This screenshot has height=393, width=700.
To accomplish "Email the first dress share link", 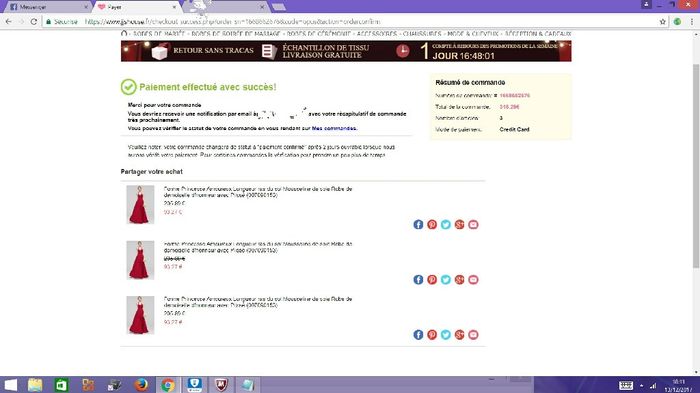I will pyautogui.click(x=473, y=224).
